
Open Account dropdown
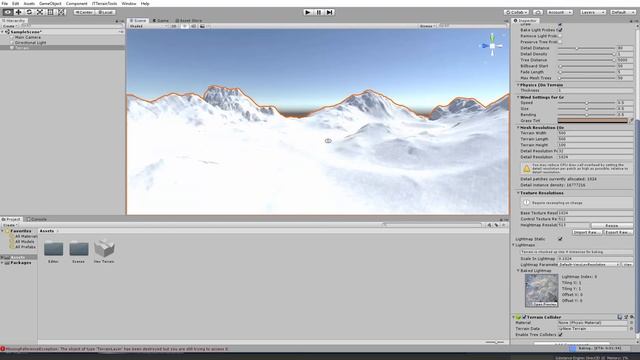[x=560, y=12]
